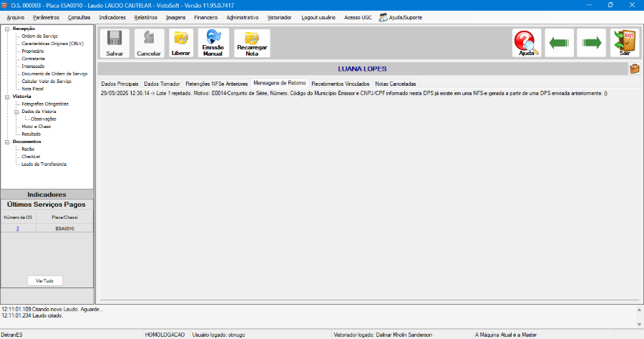
Task: Click the Laudo criado log line
Action: click(32, 316)
